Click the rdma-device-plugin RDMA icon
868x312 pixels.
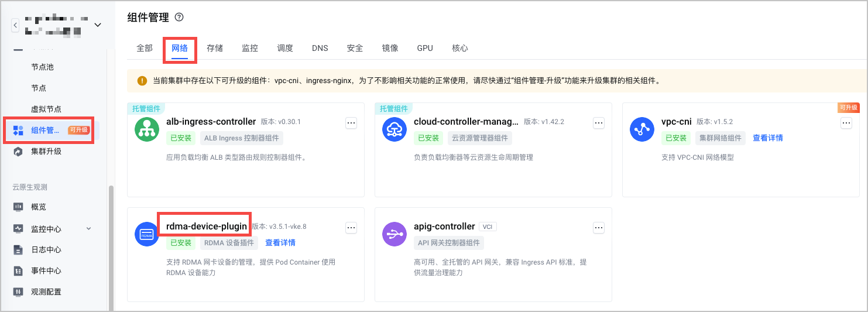point(146,234)
